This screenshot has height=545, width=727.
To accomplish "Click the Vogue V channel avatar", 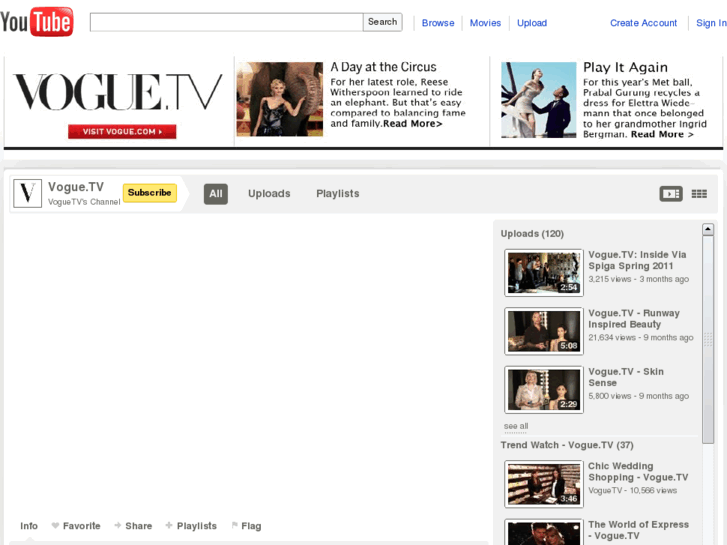I will 27,193.
